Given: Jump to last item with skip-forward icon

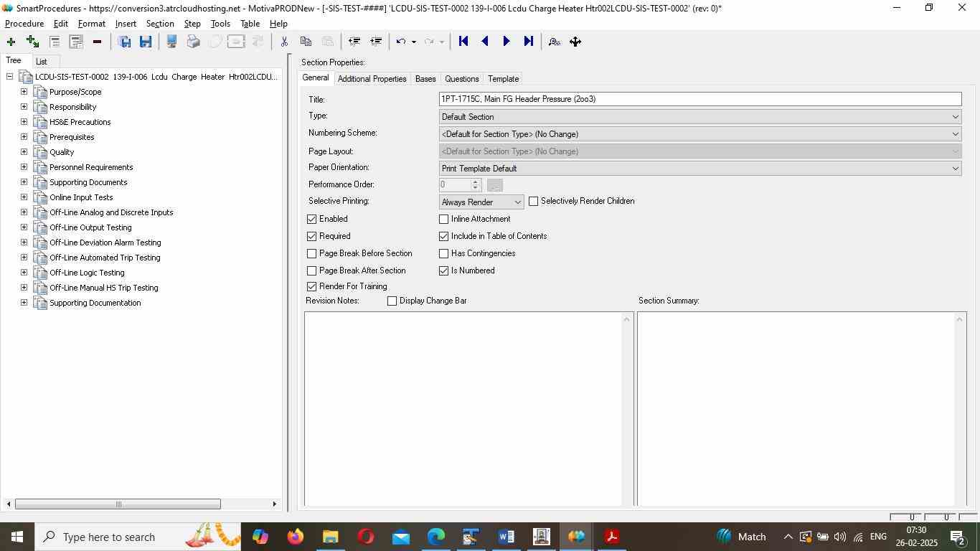Looking at the screenshot, I should pyautogui.click(x=529, y=42).
